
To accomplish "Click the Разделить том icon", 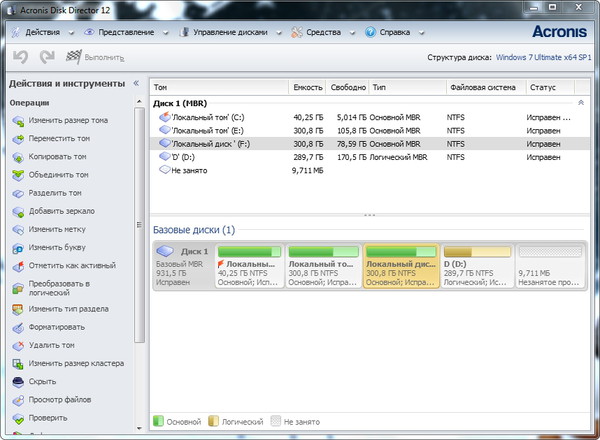I will point(18,193).
